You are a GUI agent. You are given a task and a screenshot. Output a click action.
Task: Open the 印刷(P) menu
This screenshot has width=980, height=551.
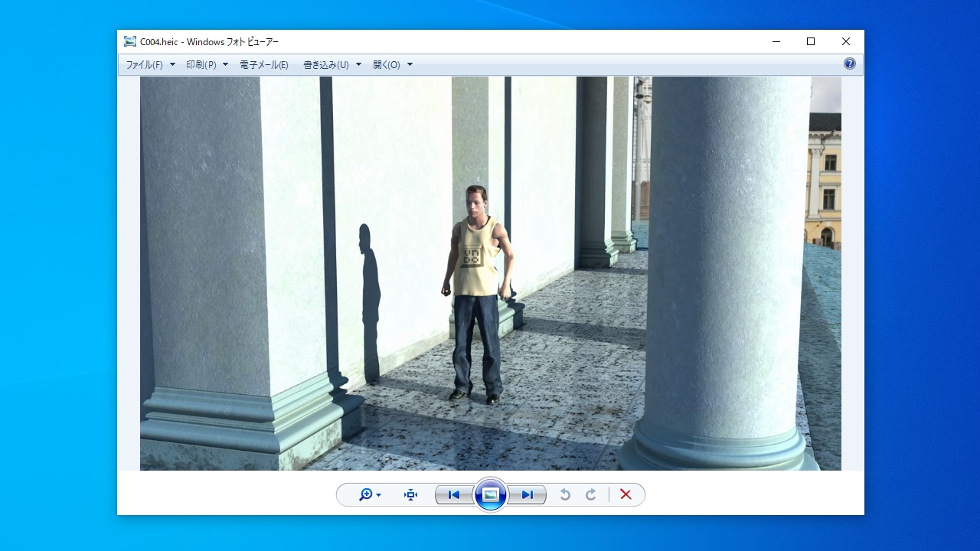[x=201, y=65]
